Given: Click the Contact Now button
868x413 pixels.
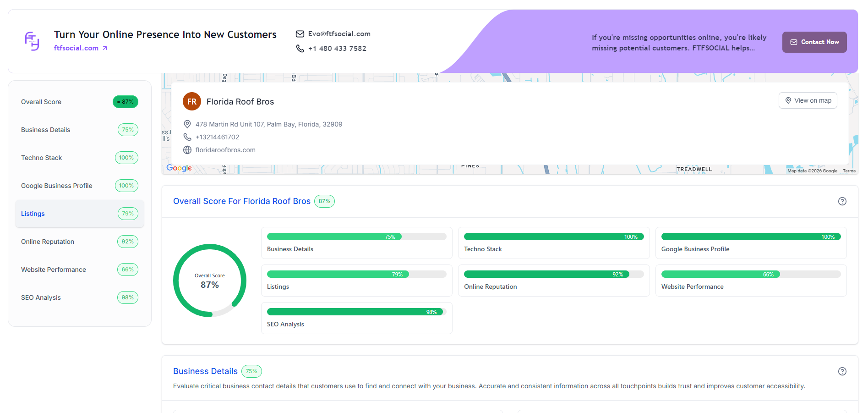Looking at the screenshot, I should 814,42.
